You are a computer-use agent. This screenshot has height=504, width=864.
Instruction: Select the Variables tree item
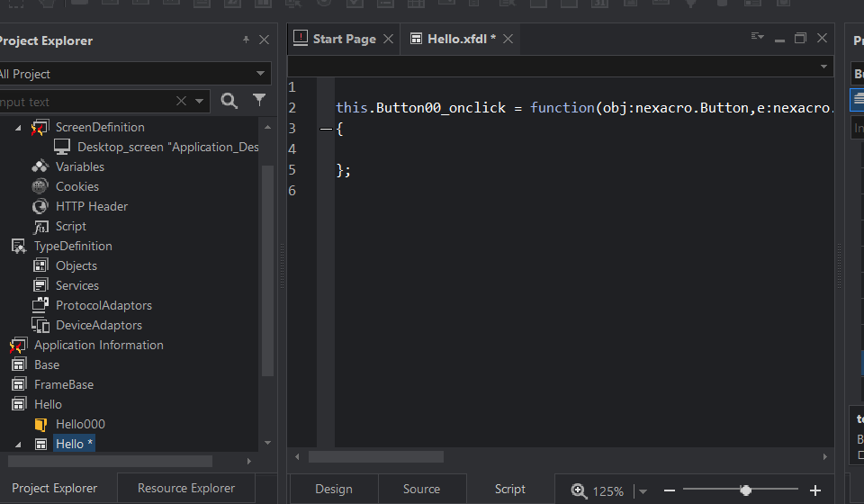tap(80, 166)
